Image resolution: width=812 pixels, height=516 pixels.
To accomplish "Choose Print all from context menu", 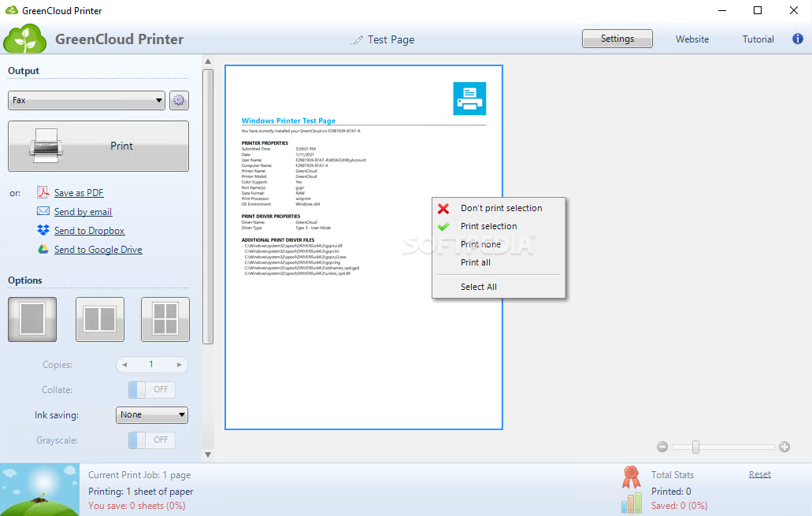I will (499, 262).
